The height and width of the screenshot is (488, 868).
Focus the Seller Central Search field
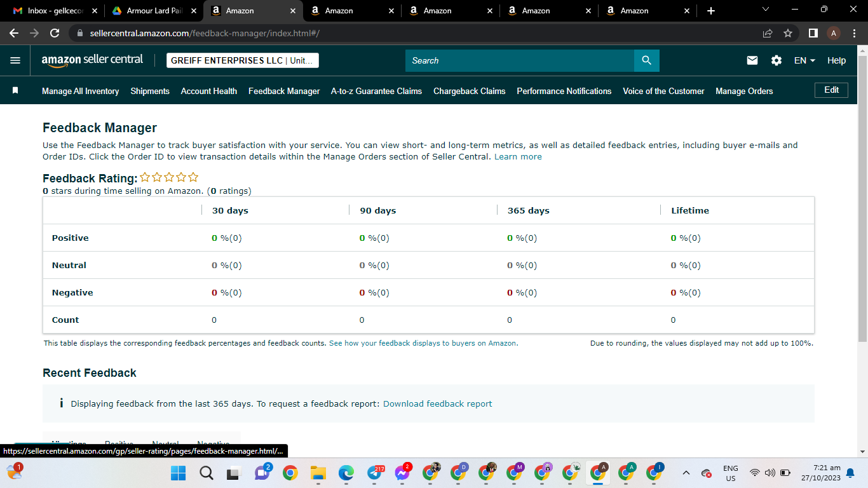coord(520,60)
